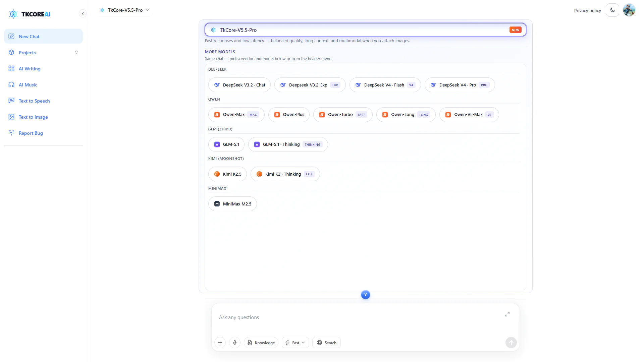This screenshot has width=644, height=362.
Task: Click the DEEPSEEK vendor label
Action: 217,69
